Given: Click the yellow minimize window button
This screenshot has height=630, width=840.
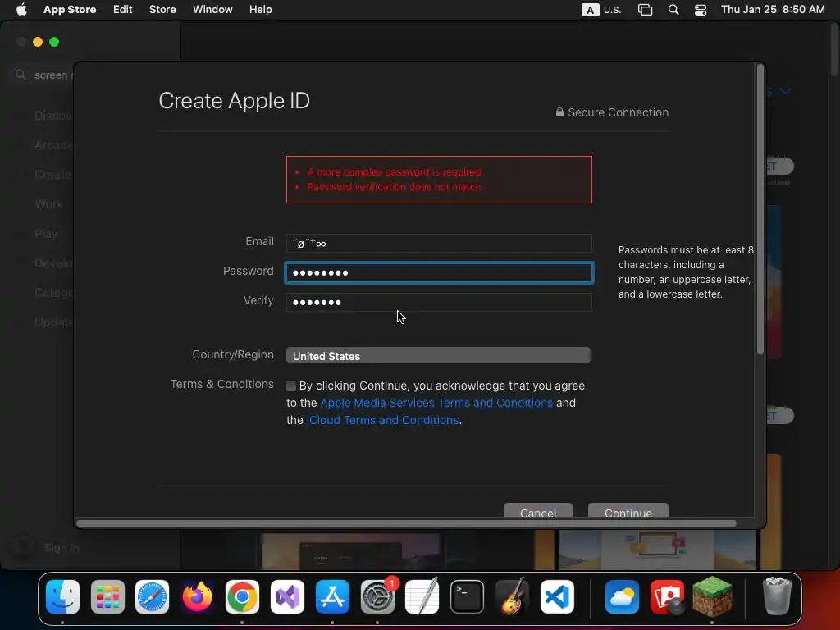Looking at the screenshot, I should 38,42.
